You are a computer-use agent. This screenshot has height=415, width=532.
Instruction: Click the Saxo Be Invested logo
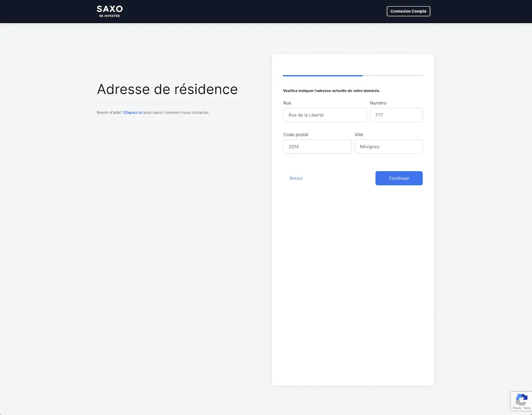click(110, 11)
